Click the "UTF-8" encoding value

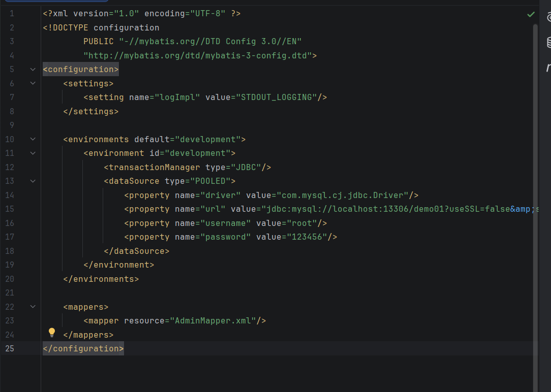click(x=208, y=14)
